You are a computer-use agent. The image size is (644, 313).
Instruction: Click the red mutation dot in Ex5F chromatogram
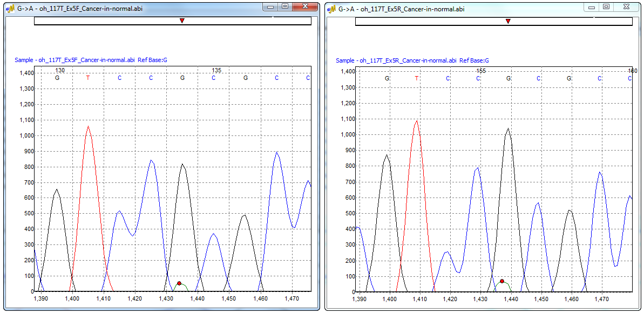(179, 283)
